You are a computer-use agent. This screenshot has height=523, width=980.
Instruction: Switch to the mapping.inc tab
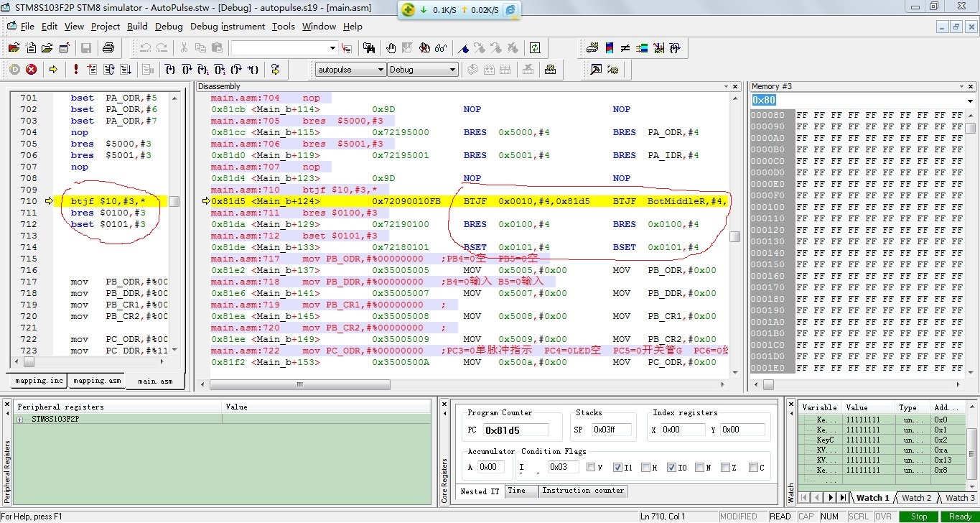[38, 381]
